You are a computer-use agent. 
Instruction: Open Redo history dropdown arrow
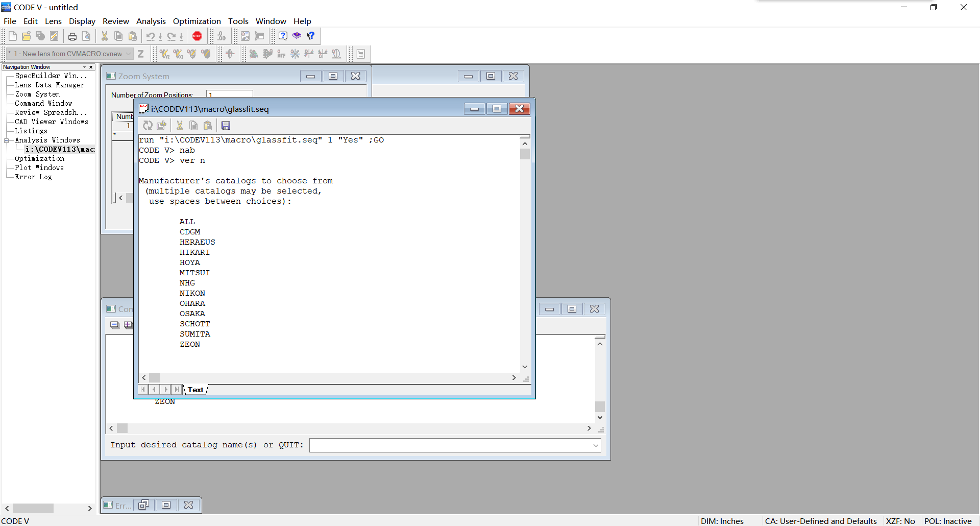181,37
